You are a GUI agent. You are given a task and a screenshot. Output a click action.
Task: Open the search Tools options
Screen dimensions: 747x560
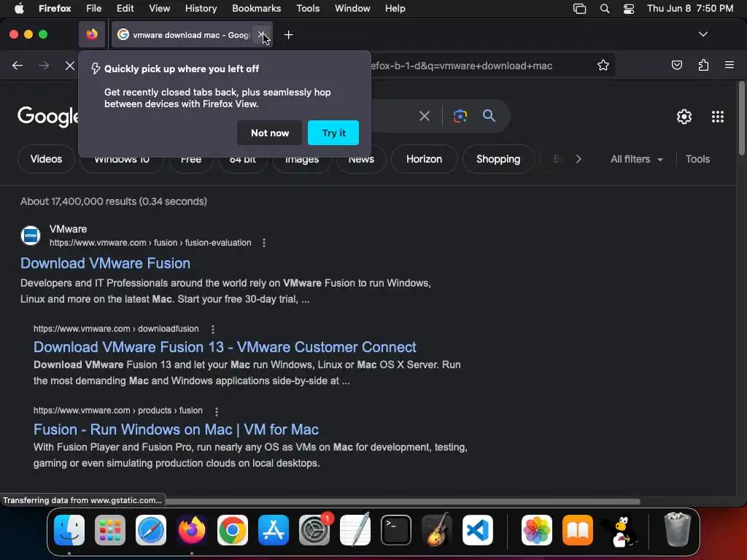click(697, 159)
